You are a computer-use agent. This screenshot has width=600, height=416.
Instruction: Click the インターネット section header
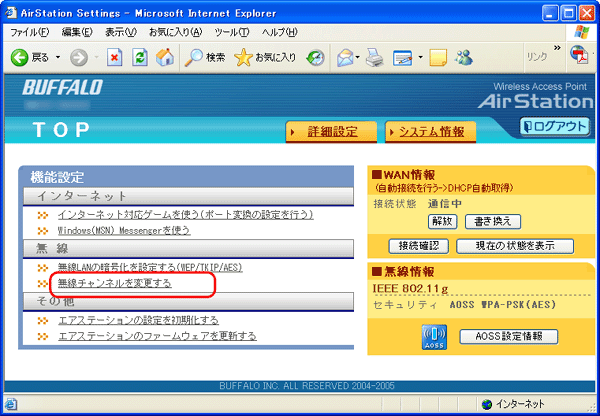coord(188,196)
